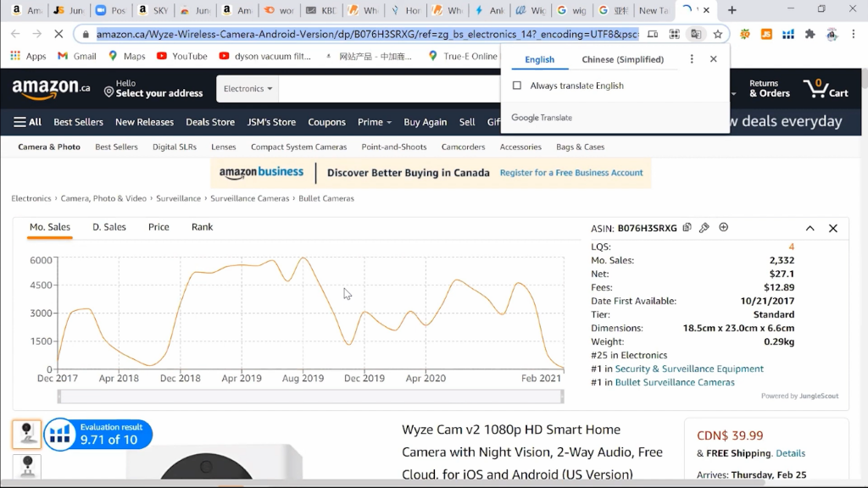Open Bags & Cases subcategory

pyautogui.click(x=580, y=147)
